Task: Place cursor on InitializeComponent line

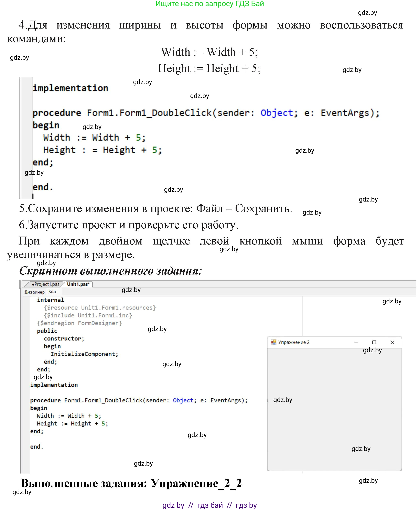Action: 84,354
